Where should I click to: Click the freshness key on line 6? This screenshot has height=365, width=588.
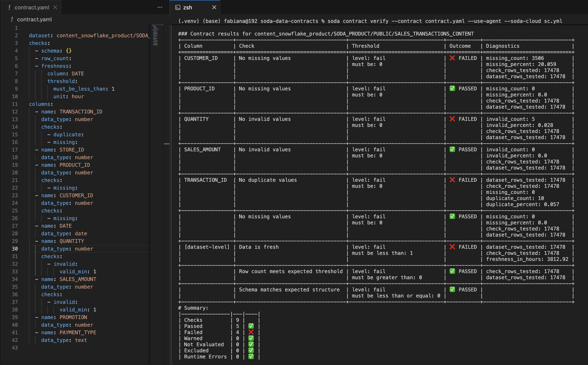coord(55,66)
